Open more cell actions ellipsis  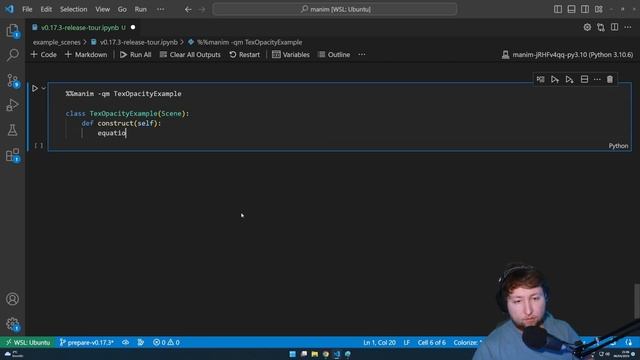tap(597, 79)
